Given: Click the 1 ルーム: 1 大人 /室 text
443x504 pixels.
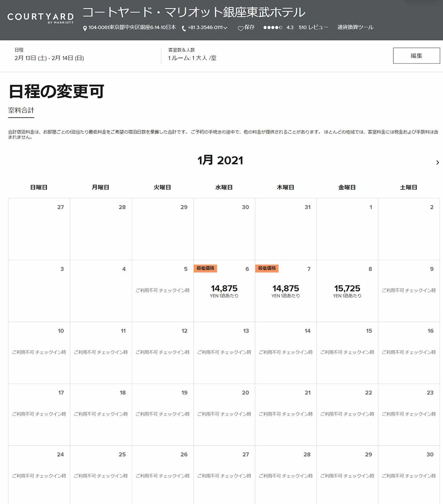Looking at the screenshot, I should 192,58.
